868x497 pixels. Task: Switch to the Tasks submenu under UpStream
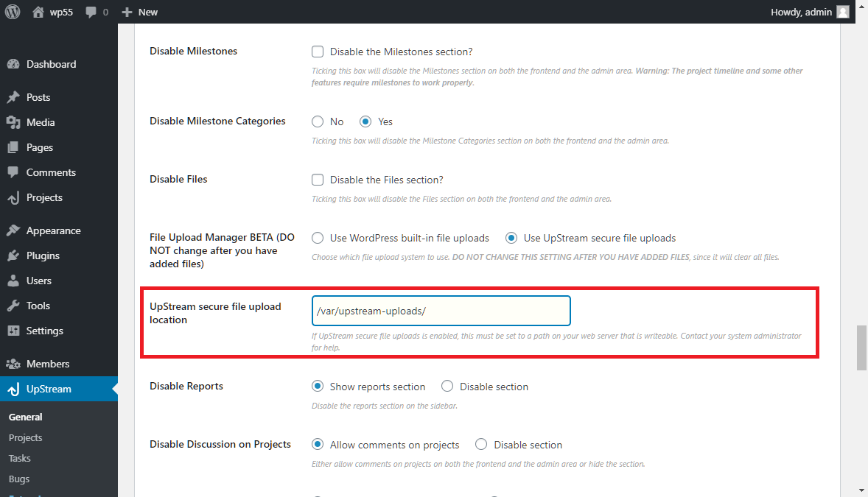click(18, 457)
